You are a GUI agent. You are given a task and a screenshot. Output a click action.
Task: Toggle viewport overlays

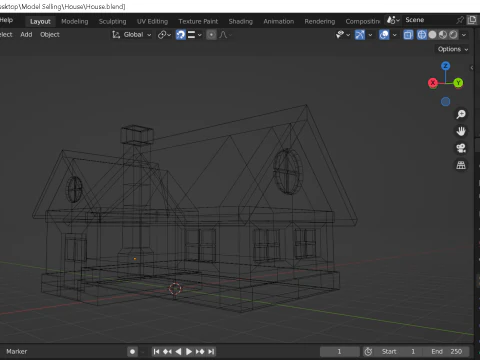[x=384, y=35]
